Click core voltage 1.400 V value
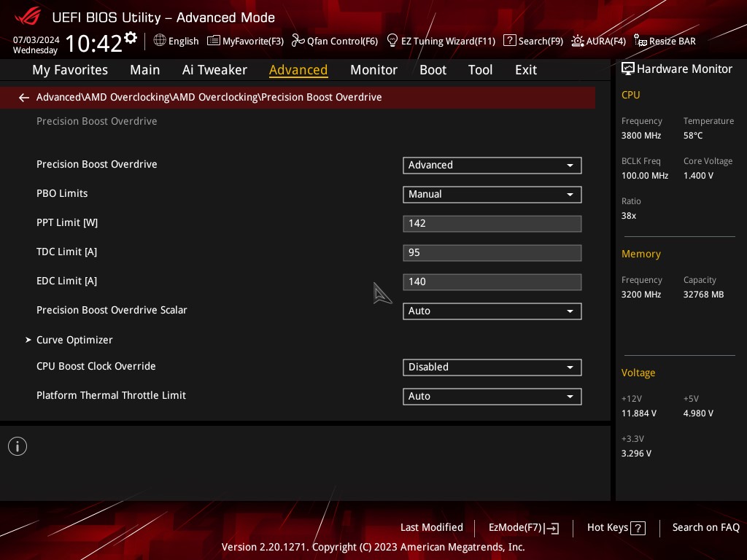The image size is (747, 560). (x=698, y=176)
